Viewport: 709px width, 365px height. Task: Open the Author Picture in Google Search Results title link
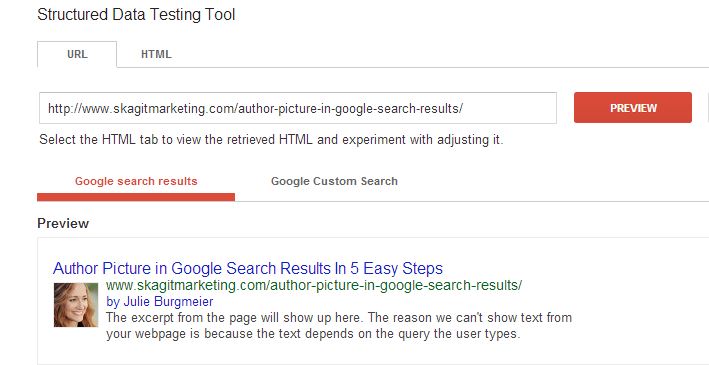(x=248, y=268)
